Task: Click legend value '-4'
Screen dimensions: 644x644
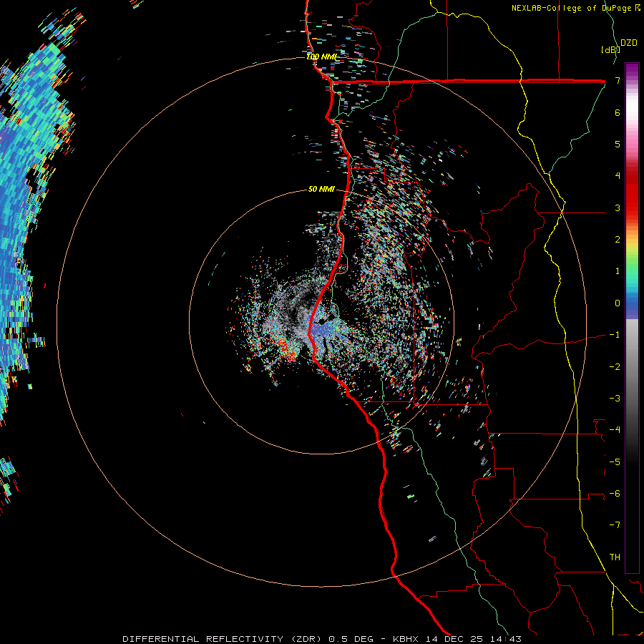Action: tap(615, 430)
